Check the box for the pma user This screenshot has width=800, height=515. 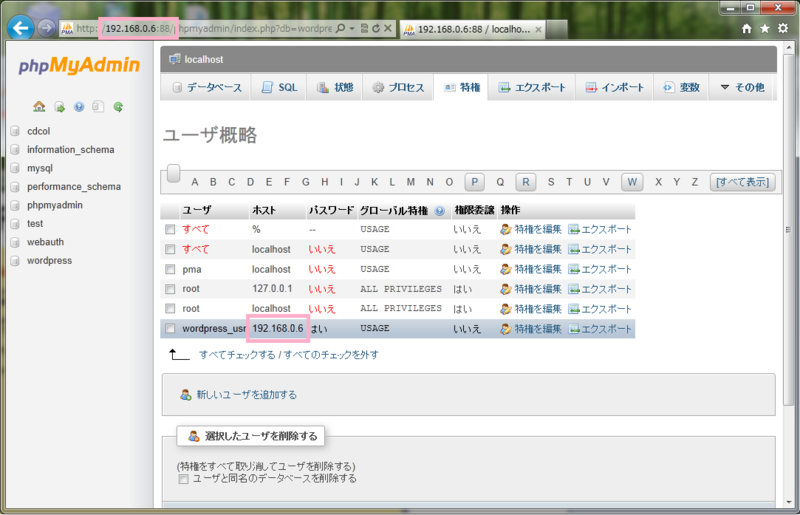170,269
